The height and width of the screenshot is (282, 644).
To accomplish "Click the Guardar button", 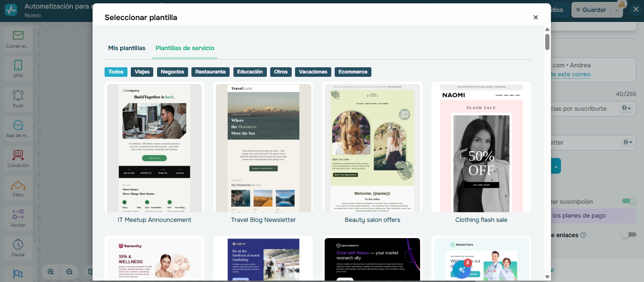I will coord(590,10).
